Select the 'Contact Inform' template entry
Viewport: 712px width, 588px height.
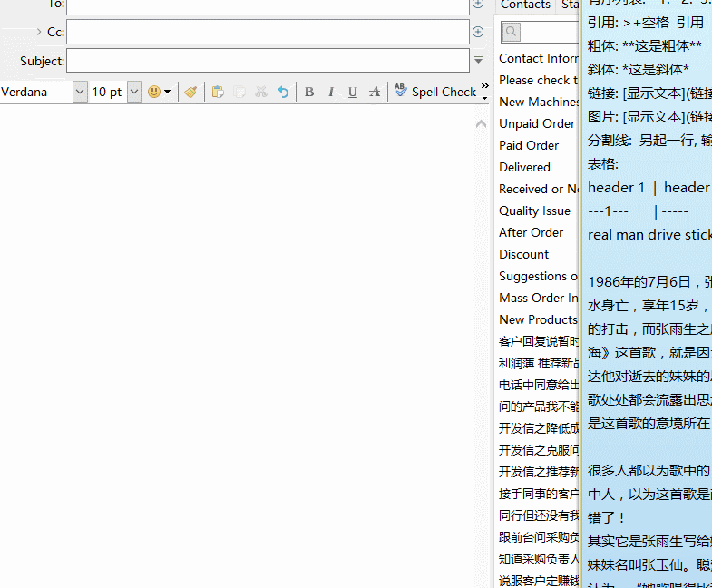point(539,59)
